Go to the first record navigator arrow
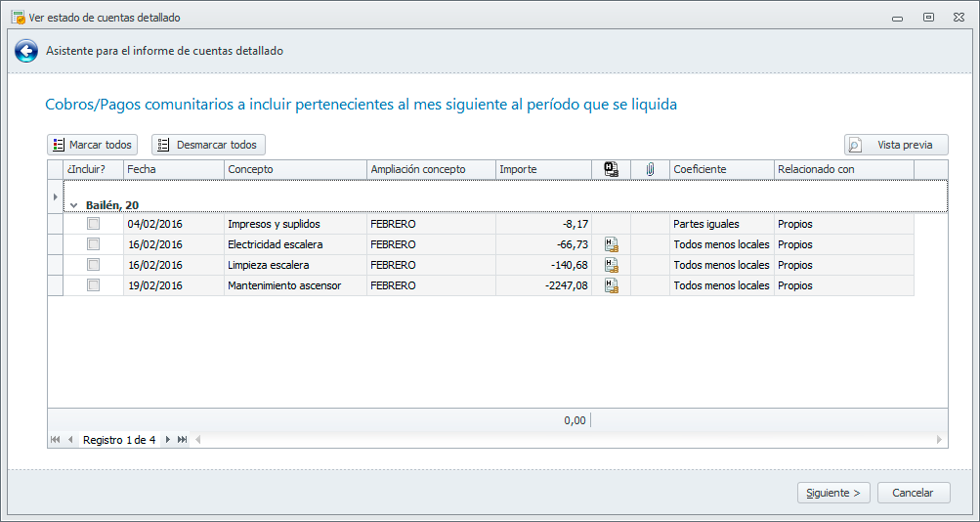Screen dimensions: 980x522 (55, 440)
